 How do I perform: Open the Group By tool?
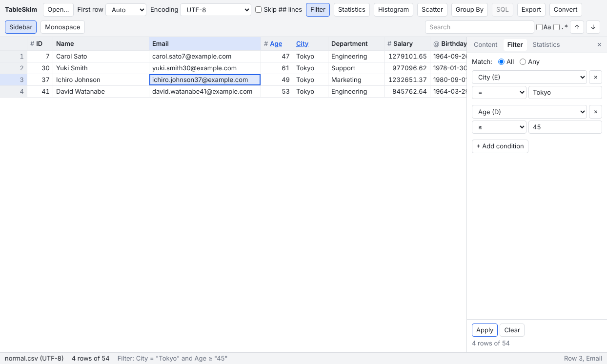coord(469,10)
